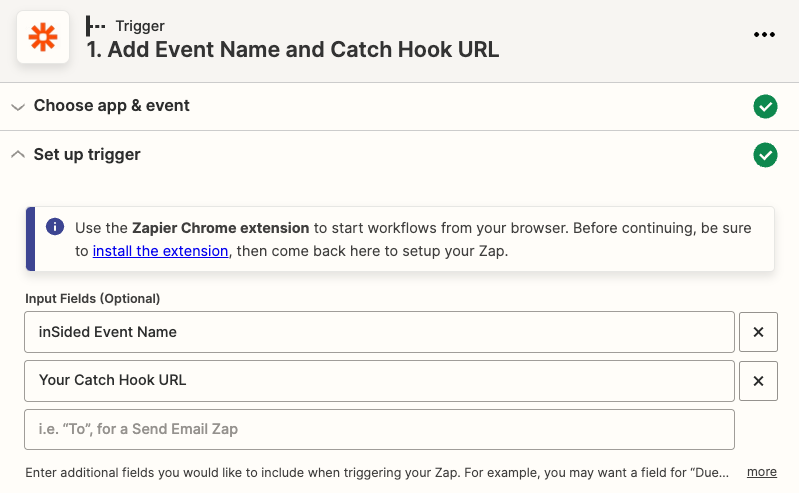This screenshot has width=799, height=493.
Task: Click the orange Zapier app logo icon
Action: 43,37
